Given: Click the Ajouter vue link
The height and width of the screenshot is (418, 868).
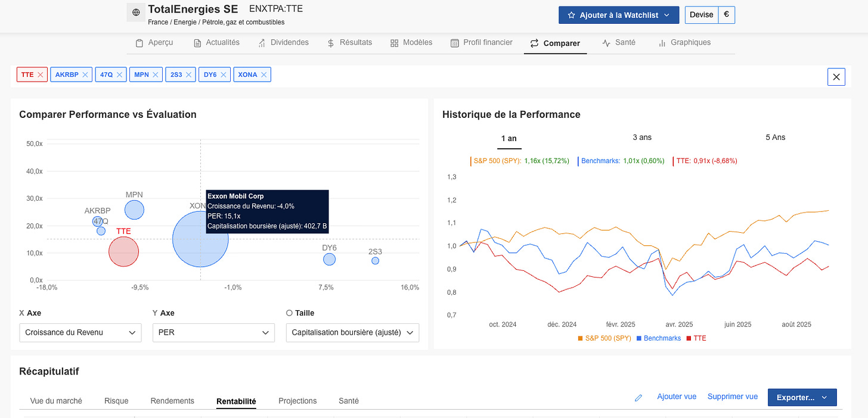Looking at the screenshot, I should pos(677,397).
